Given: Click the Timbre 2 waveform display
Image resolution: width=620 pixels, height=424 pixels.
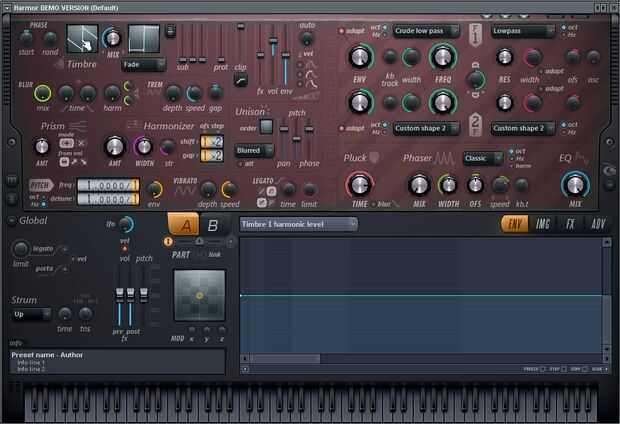Looking at the screenshot, I should (x=144, y=39).
